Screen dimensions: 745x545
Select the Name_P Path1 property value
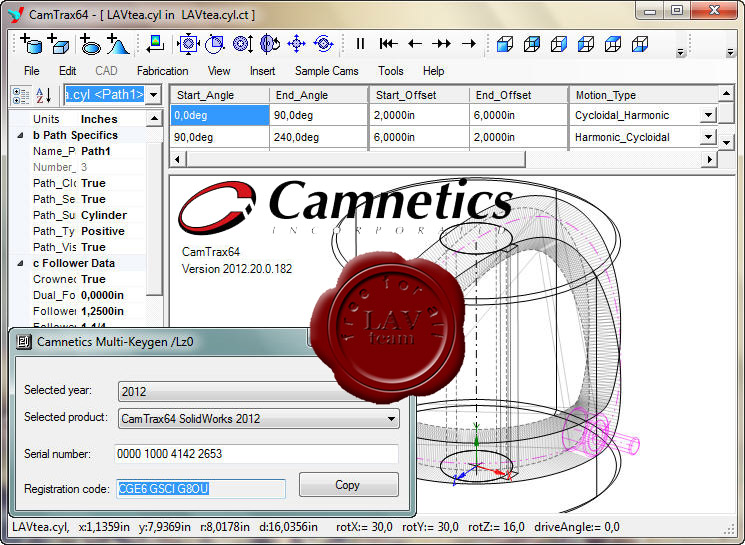pyautogui.click(x=112, y=151)
